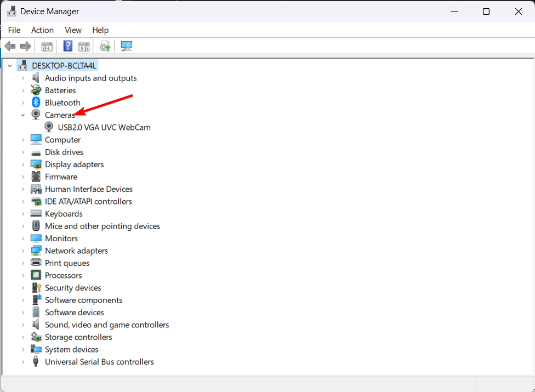The height and width of the screenshot is (392, 535).
Task: Click the Audio inputs and outputs speaker icon
Action: [x=36, y=78]
